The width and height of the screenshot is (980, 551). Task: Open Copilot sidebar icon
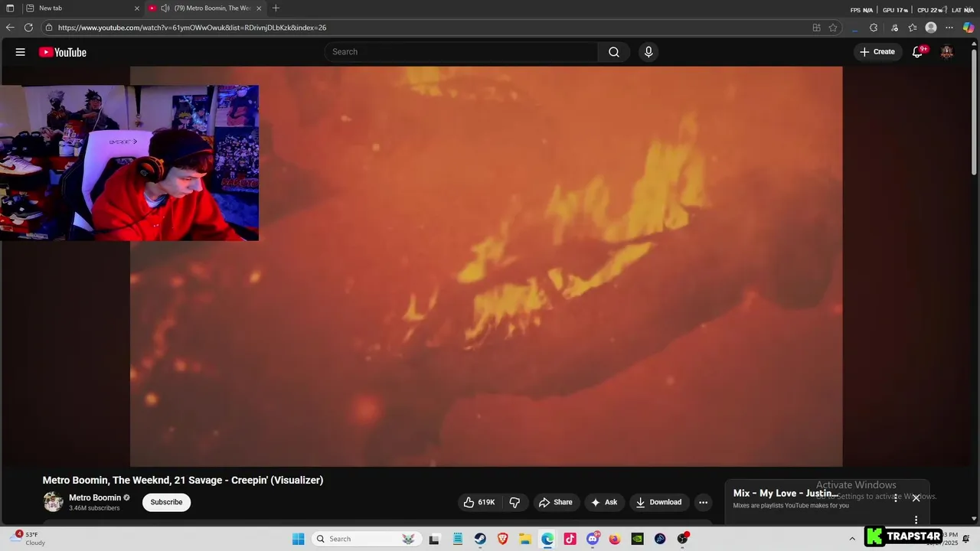[969, 28]
